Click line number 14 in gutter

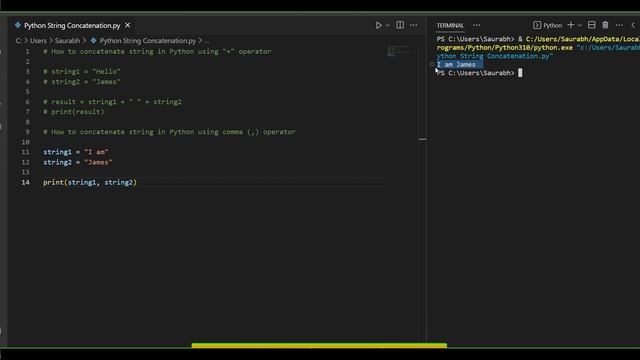tap(25, 182)
